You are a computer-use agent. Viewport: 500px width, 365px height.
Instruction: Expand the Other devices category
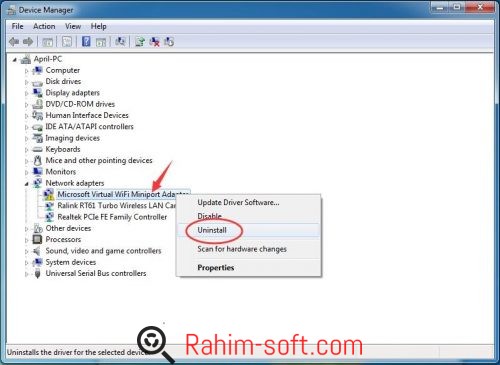[x=27, y=229]
